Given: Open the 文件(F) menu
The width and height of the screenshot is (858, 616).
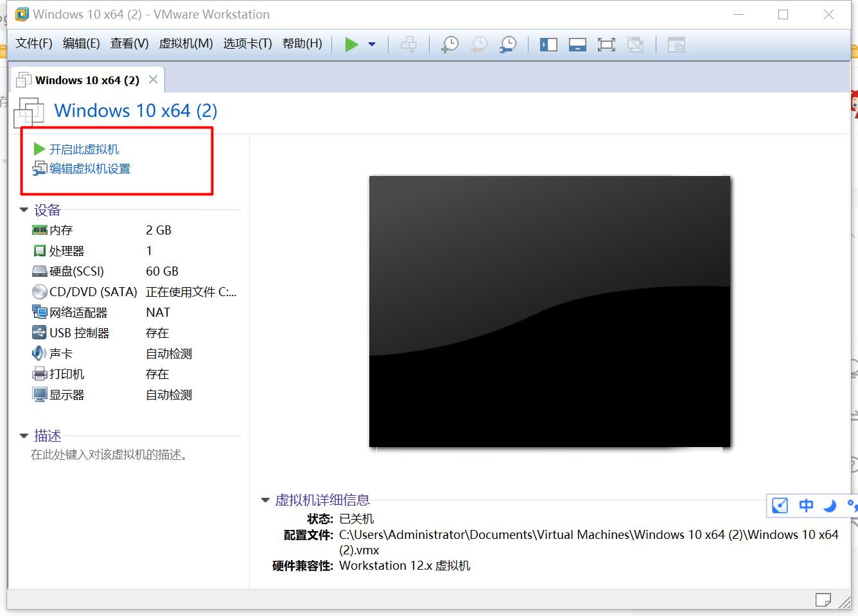Looking at the screenshot, I should (34, 43).
